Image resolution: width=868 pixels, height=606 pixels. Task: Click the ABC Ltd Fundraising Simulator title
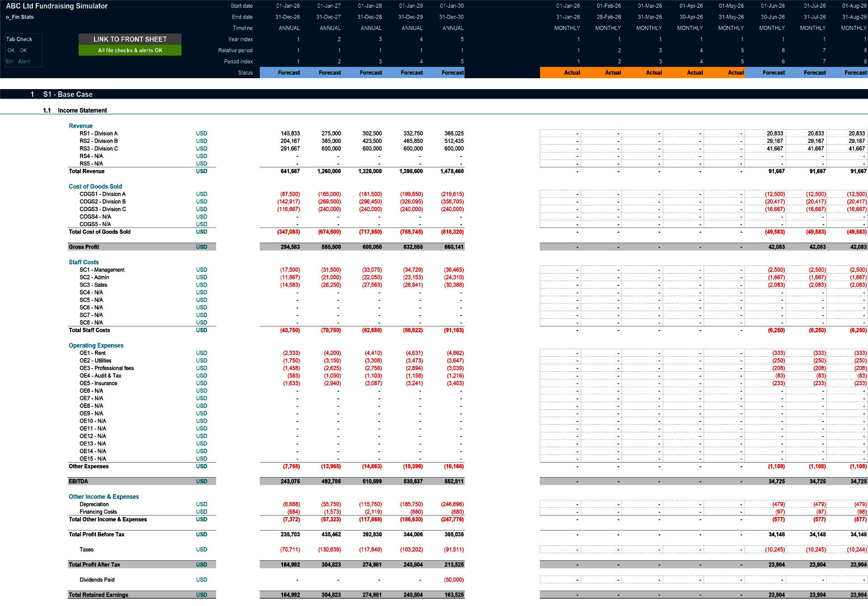(x=57, y=6)
